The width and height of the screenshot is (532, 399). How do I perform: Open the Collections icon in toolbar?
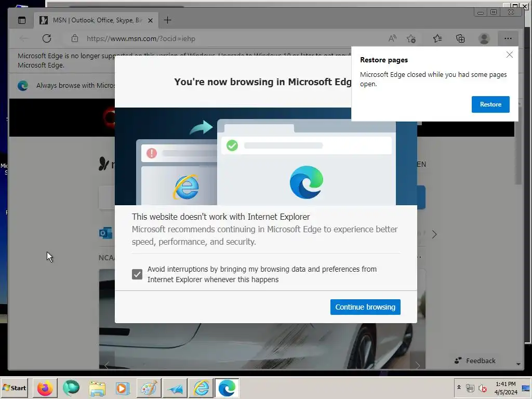click(x=460, y=38)
